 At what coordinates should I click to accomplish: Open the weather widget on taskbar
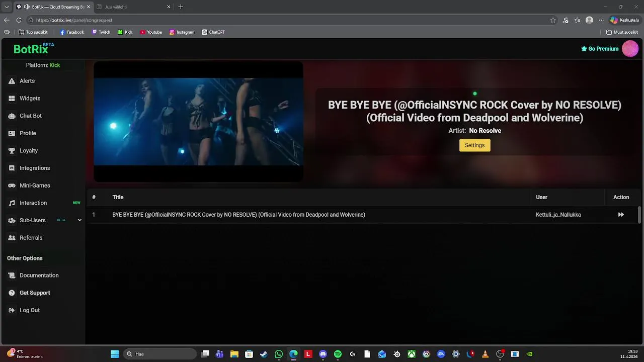25,354
